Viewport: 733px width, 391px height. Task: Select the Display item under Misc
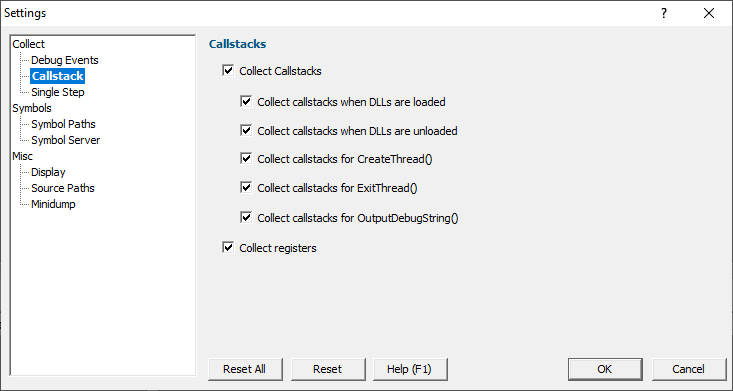coord(48,172)
